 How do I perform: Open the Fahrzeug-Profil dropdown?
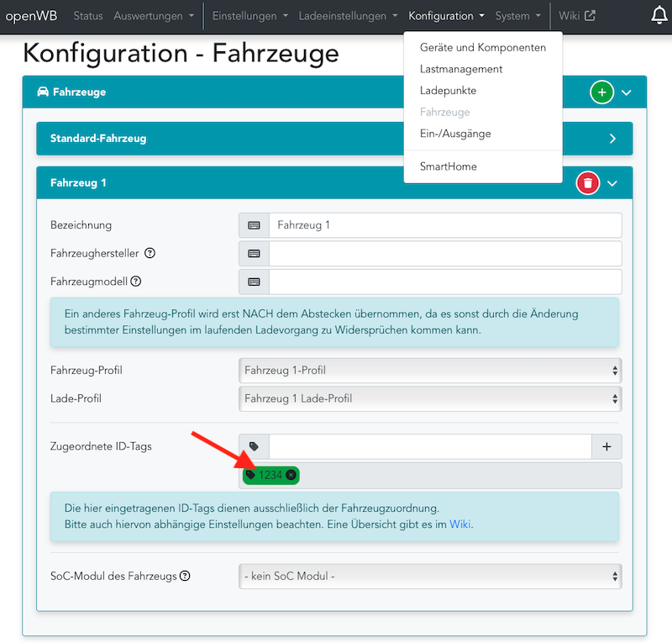tap(430, 370)
